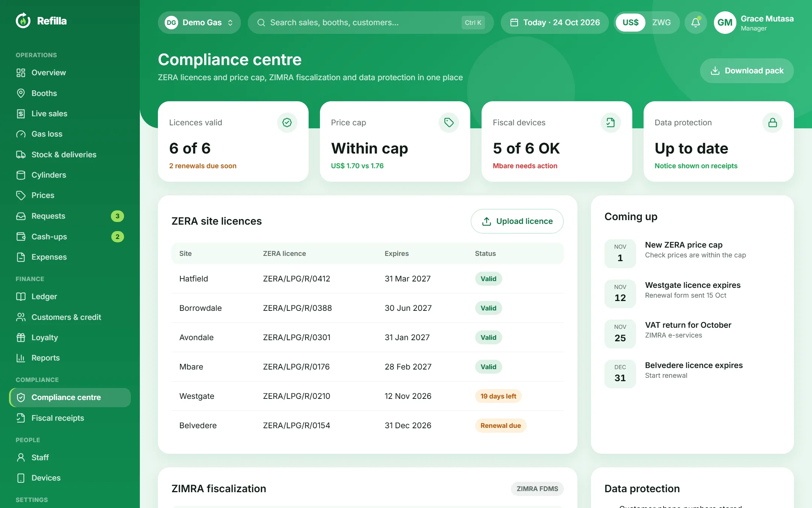Click the Licences valid check badge icon
The height and width of the screenshot is (508, 812).
point(287,123)
